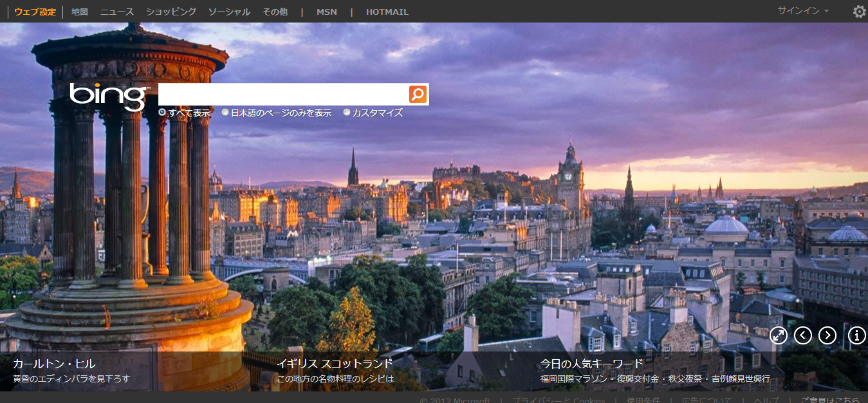Select 日本語のページのみを表示 radio option
Viewport: 868px width, 403px height.
pos(225,113)
